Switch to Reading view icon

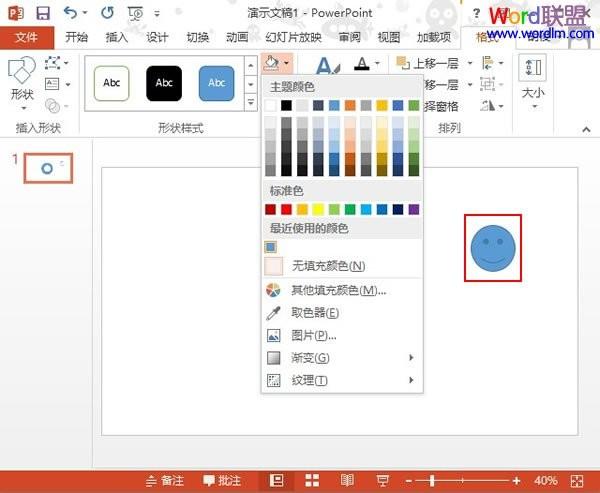click(347, 480)
